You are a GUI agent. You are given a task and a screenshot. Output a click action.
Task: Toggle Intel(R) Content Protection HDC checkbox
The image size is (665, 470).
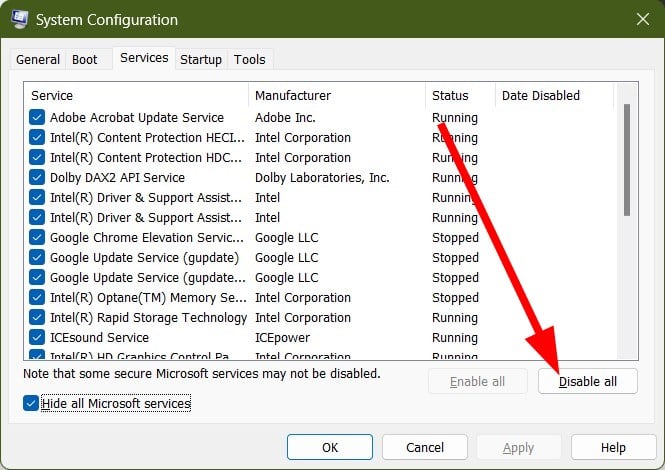(37, 157)
